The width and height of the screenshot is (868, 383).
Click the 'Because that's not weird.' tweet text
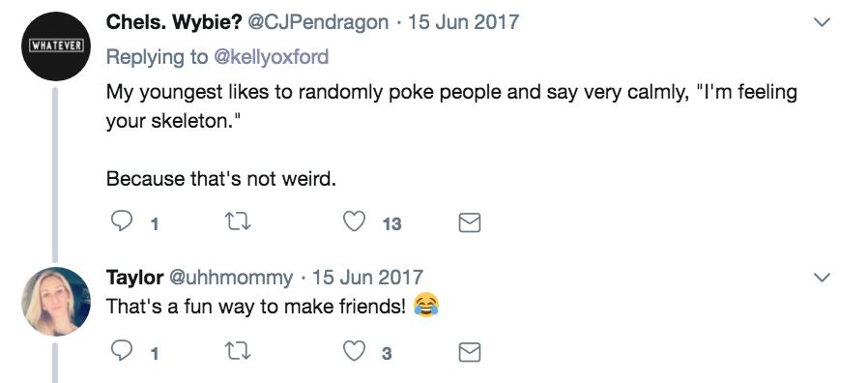coord(221,179)
